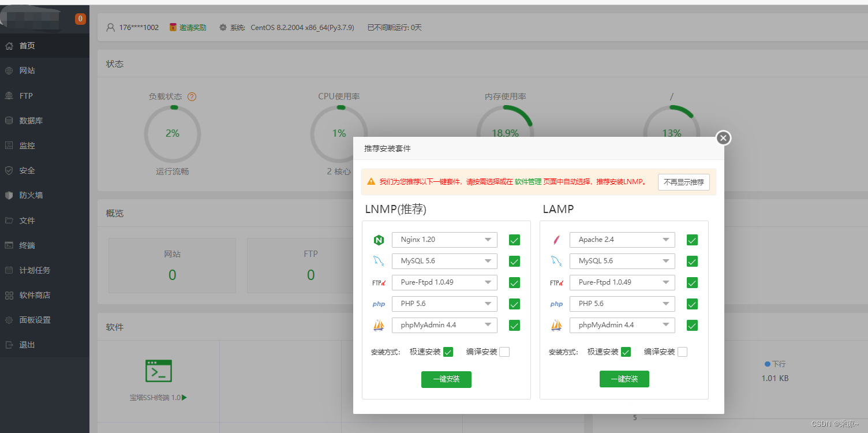Open 数据库 sidebar menu item

44,121
